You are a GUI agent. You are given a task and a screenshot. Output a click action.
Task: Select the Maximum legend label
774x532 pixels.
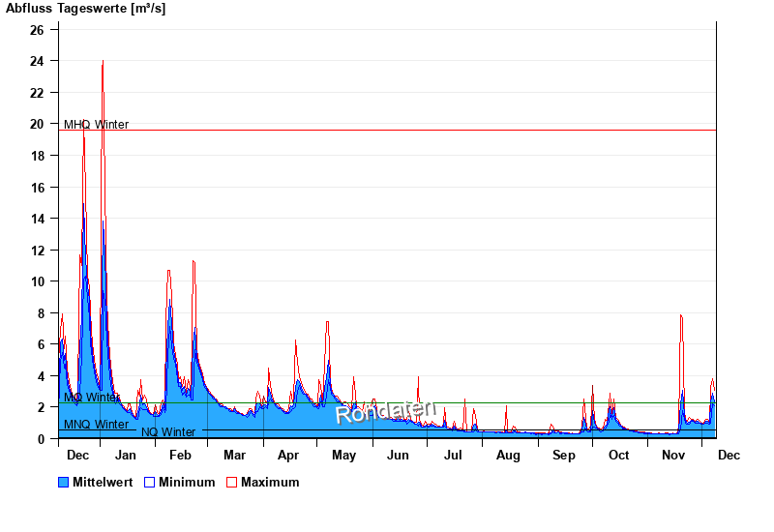click(270, 483)
